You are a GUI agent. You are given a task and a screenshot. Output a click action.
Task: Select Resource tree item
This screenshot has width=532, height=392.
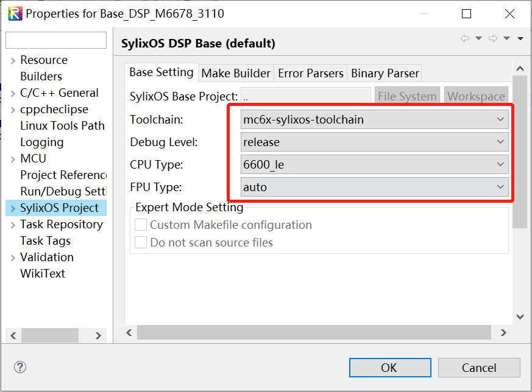coord(44,60)
